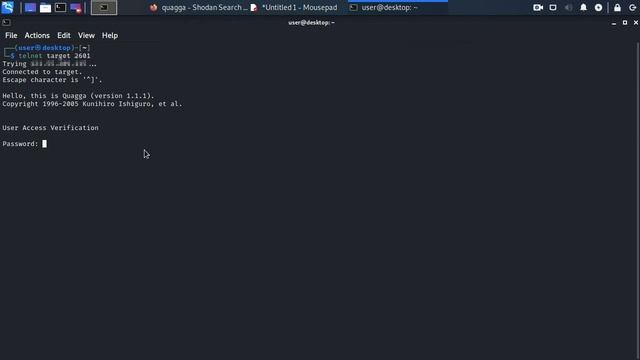
Task: Click the 'telnet target 2601' command text
Action: tap(54, 56)
